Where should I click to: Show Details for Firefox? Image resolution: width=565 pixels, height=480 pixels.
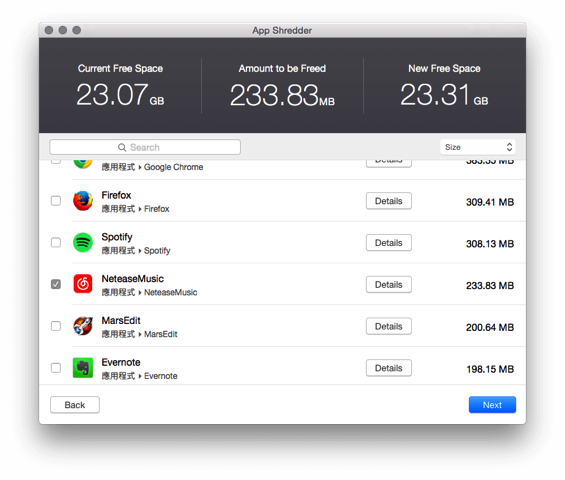(389, 201)
